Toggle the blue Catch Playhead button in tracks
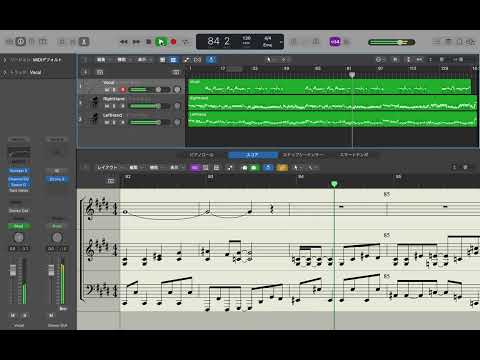This screenshot has width=480, height=360. [x=211, y=60]
